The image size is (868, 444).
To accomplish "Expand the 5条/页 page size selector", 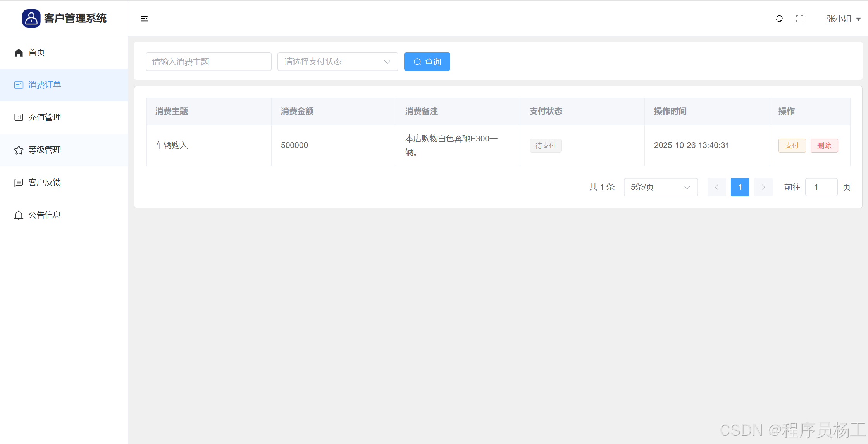I will (661, 187).
